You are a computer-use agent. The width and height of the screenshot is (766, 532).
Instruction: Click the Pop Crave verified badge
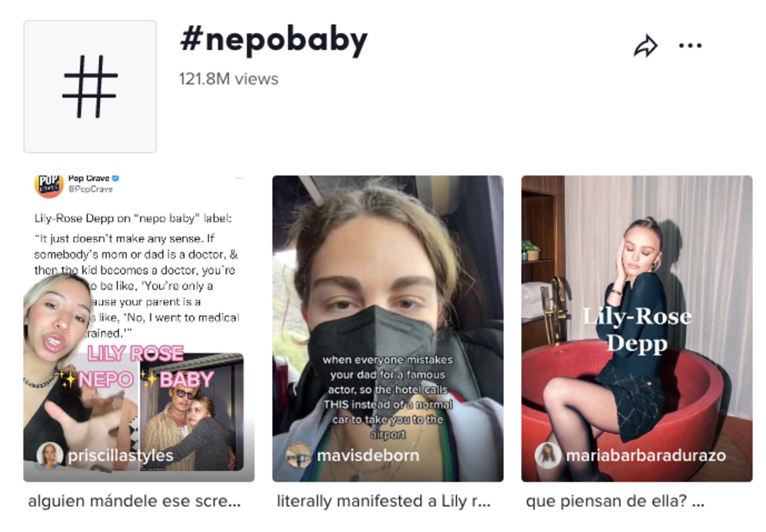point(116,178)
